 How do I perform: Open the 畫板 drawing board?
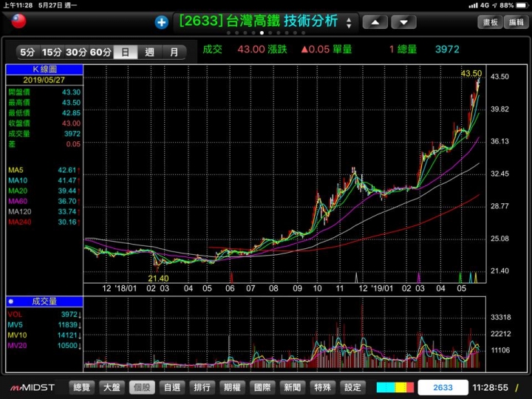(491, 22)
